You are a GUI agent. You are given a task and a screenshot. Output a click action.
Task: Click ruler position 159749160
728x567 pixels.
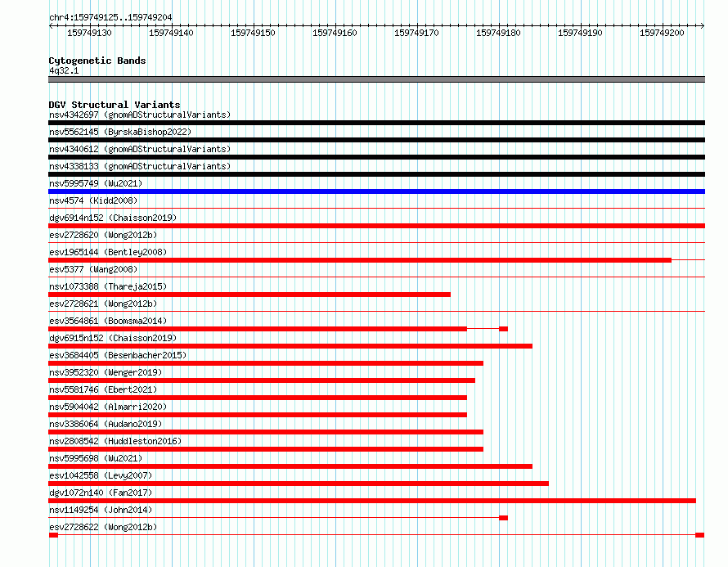[335, 33]
